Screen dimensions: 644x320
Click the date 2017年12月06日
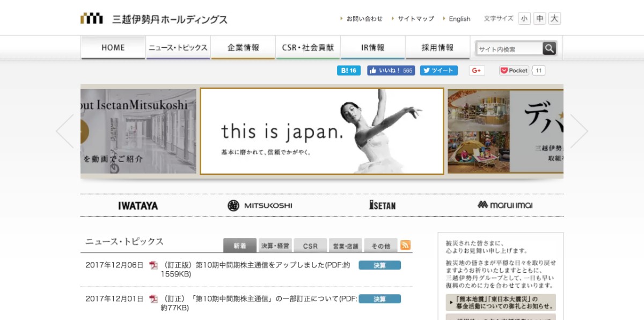click(x=114, y=265)
